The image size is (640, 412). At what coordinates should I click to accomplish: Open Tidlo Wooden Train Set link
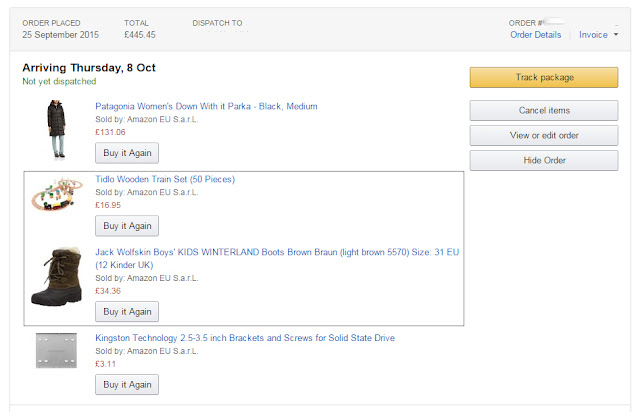(x=165, y=179)
